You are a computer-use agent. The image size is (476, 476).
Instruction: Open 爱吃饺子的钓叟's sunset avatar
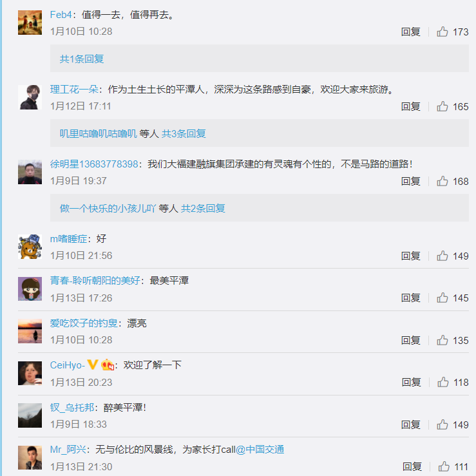30,331
